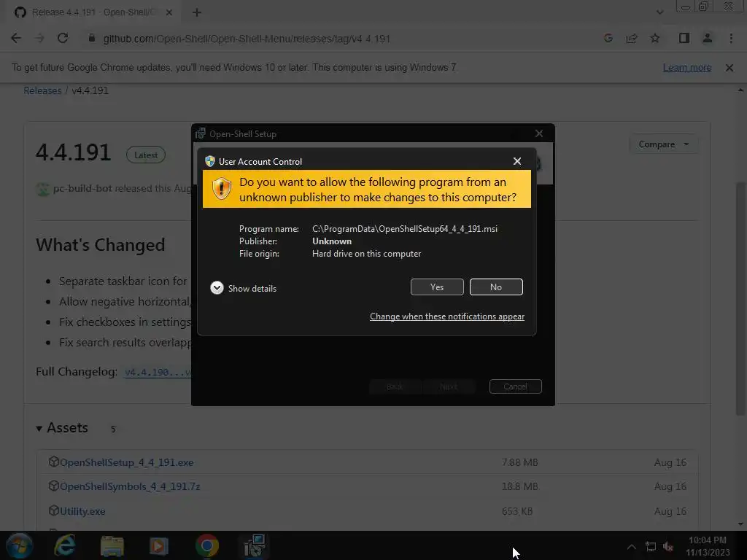Open Windows Media Player taskbar icon

click(159, 546)
